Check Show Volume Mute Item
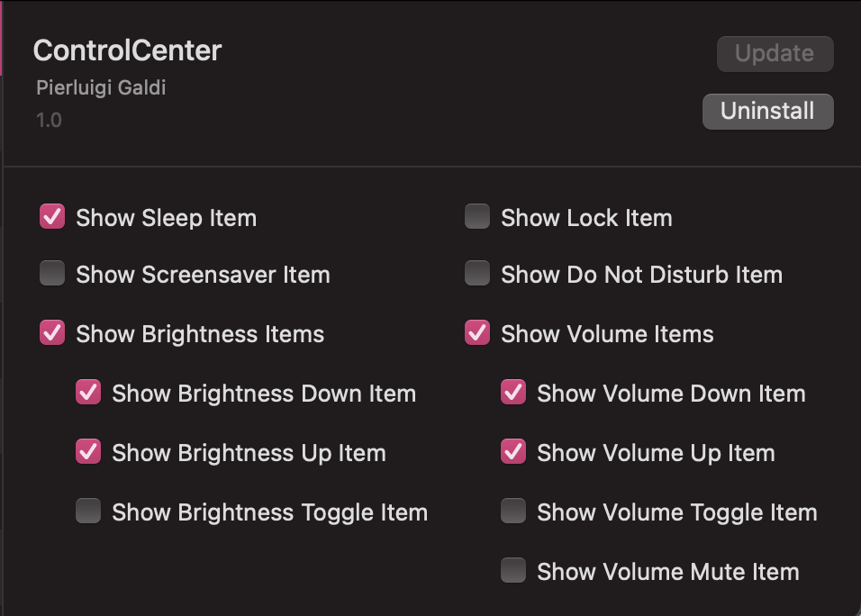861x616 pixels. [x=513, y=570]
